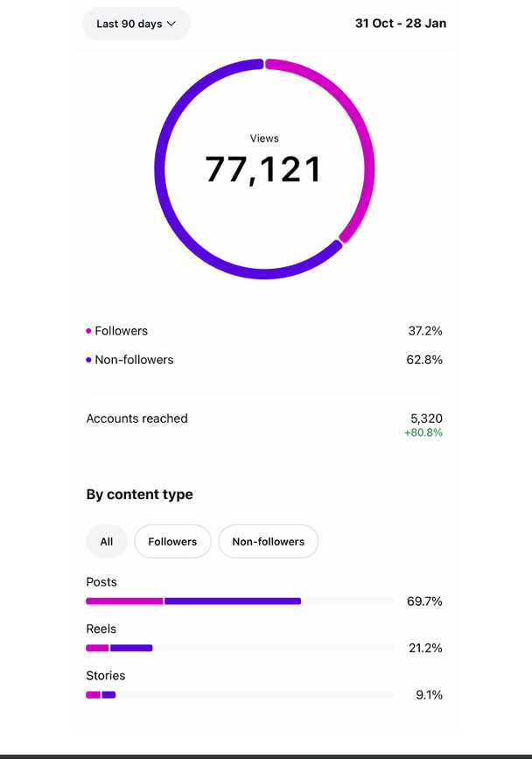Select the Stories content type label
The image size is (532, 759).
tap(106, 676)
